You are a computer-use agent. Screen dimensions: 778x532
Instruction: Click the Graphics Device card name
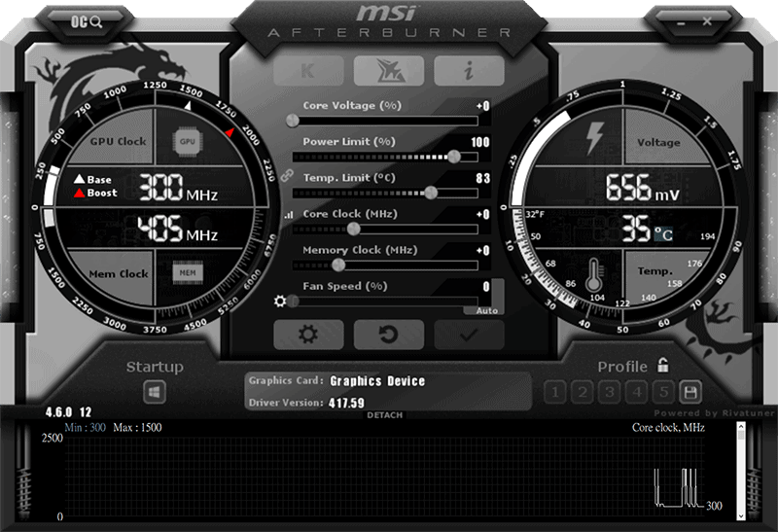tap(377, 381)
